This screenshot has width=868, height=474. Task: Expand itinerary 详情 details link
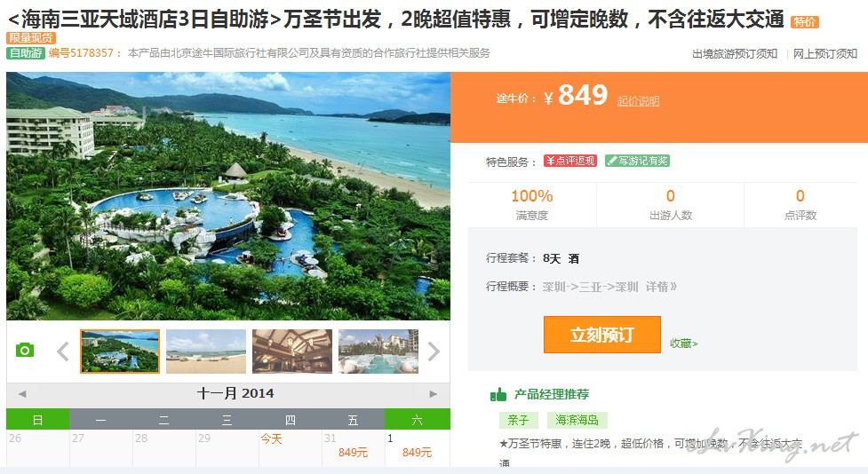pos(662,287)
